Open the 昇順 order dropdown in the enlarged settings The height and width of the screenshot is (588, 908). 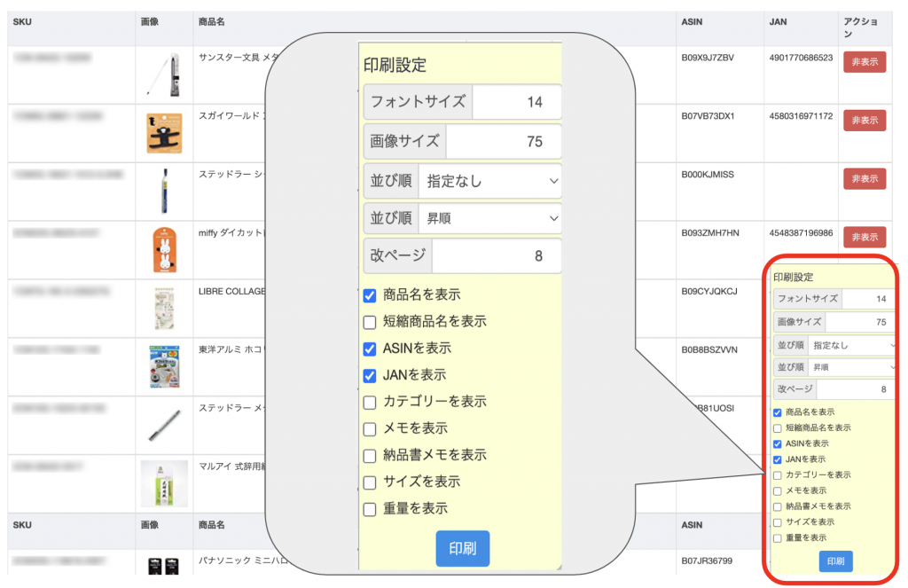(489, 218)
